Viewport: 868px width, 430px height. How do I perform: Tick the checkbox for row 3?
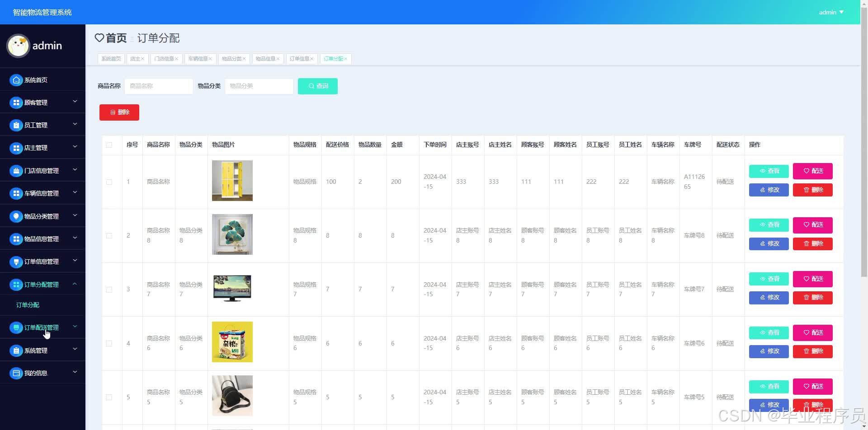pyautogui.click(x=109, y=290)
